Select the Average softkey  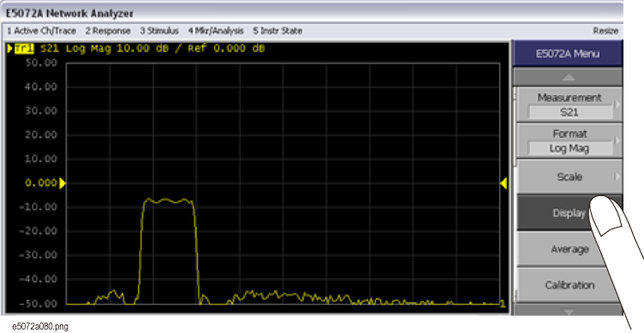[x=569, y=249]
